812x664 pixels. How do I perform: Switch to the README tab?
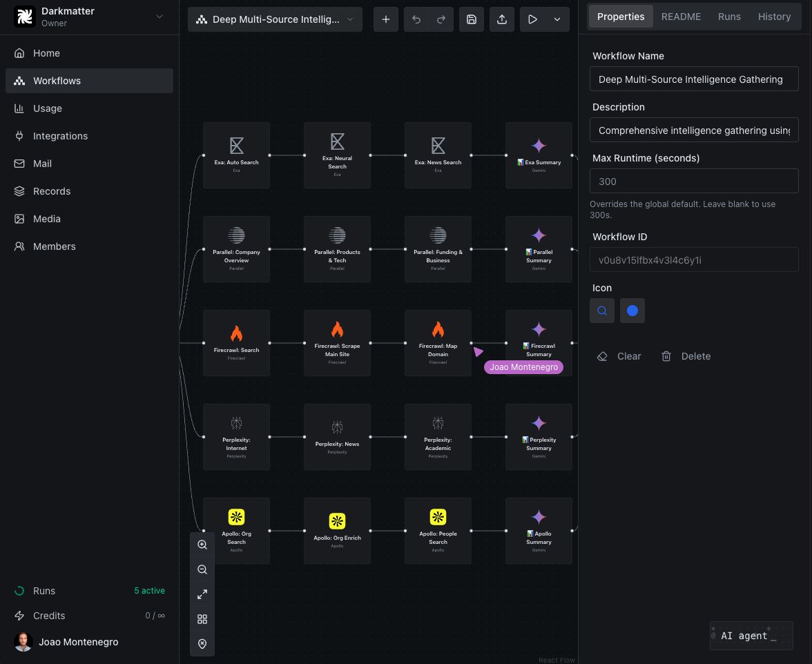681,17
